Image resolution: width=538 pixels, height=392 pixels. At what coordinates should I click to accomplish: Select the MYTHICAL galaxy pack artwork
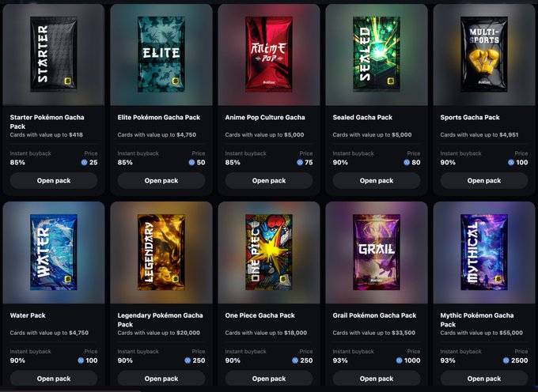point(483,252)
